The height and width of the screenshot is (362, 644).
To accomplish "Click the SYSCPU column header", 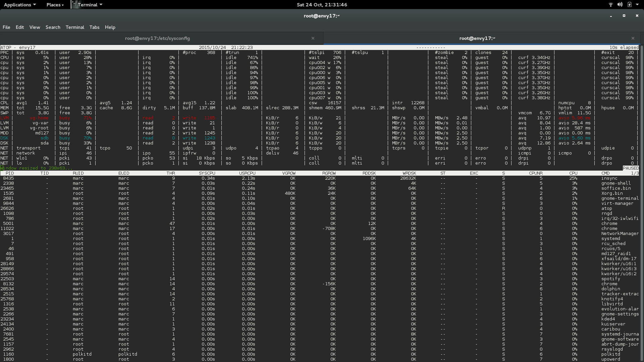I will pyautogui.click(x=207, y=173).
